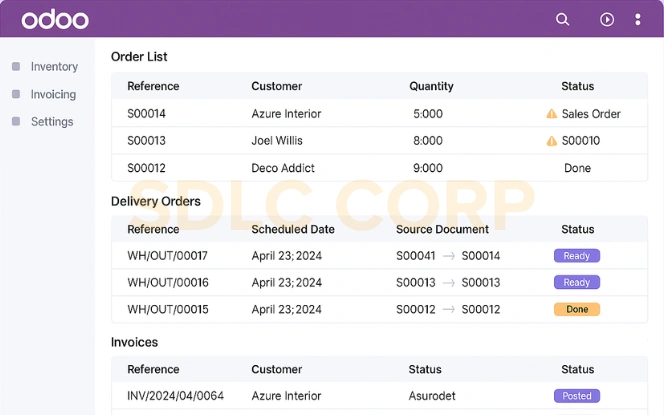664x415 pixels.
Task: Click warning icon next to Sales Order
Action: pyautogui.click(x=551, y=113)
